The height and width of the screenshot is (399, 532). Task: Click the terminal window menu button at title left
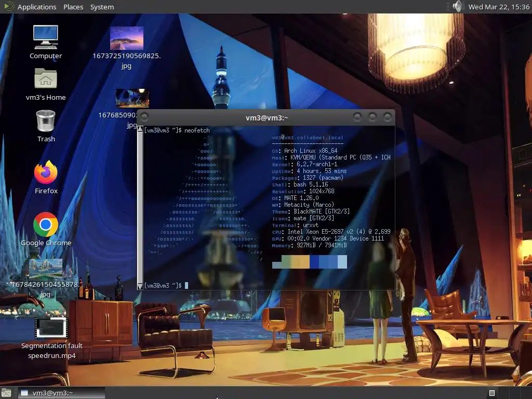point(144,117)
